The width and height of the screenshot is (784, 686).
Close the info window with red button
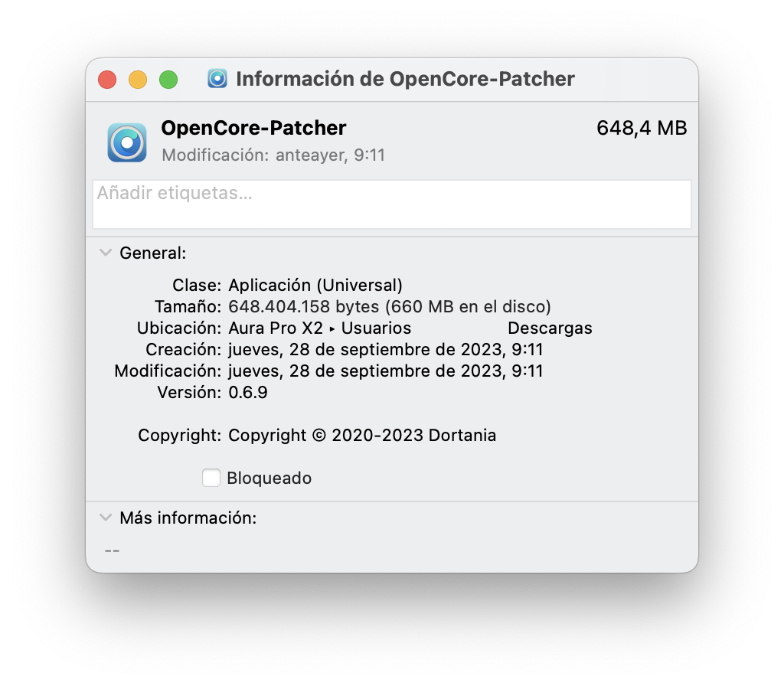pyautogui.click(x=107, y=79)
